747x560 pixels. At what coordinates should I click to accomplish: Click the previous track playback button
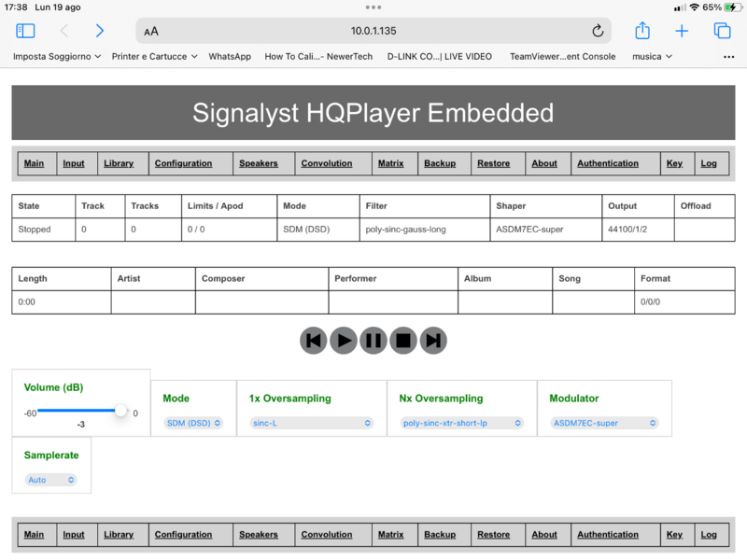(314, 341)
